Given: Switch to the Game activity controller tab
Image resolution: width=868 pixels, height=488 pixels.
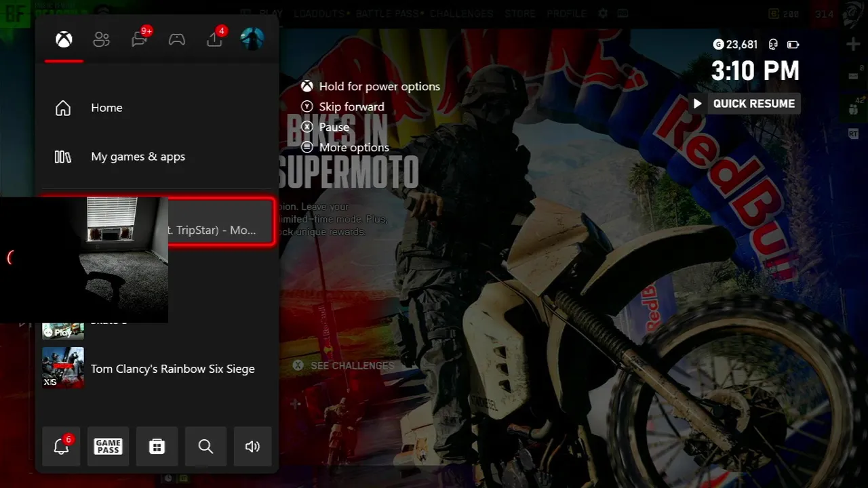Looking at the screenshot, I should 177,39.
